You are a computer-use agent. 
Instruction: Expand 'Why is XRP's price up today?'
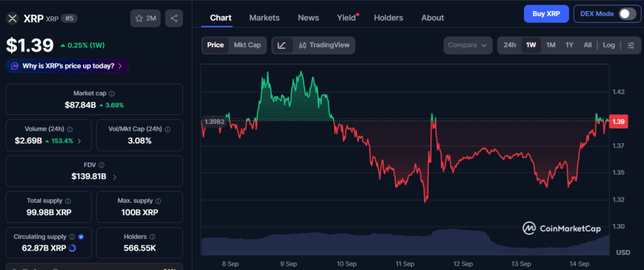(x=67, y=66)
